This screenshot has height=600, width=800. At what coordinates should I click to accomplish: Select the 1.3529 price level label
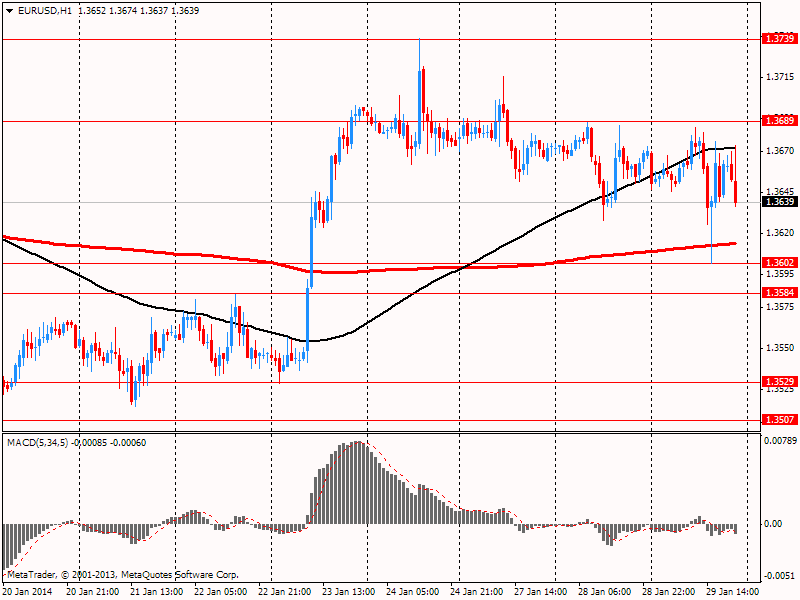tap(779, 382)
